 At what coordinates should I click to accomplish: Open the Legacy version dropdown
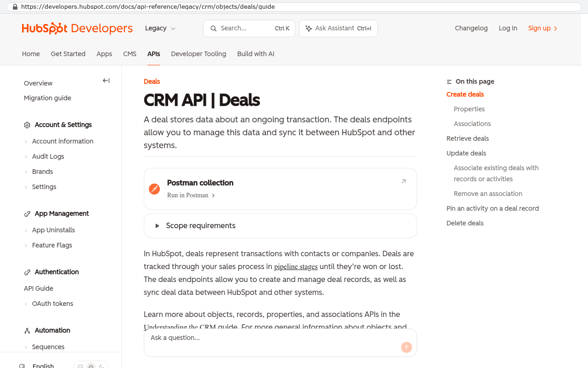160,29
